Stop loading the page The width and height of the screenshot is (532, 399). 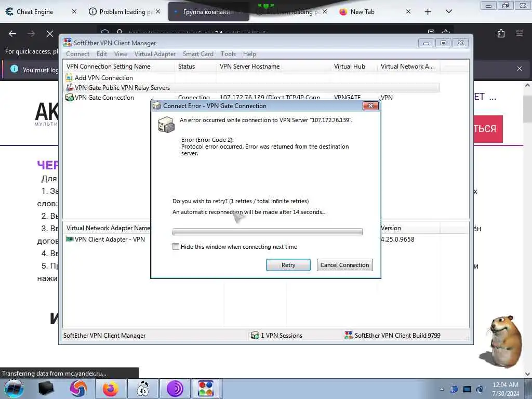[x=50, y=34]
